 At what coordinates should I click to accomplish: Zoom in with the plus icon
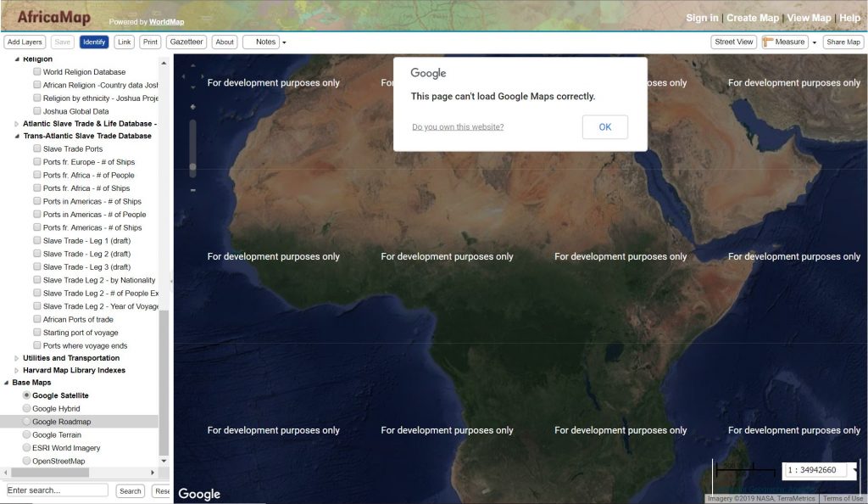coord(192,107)
